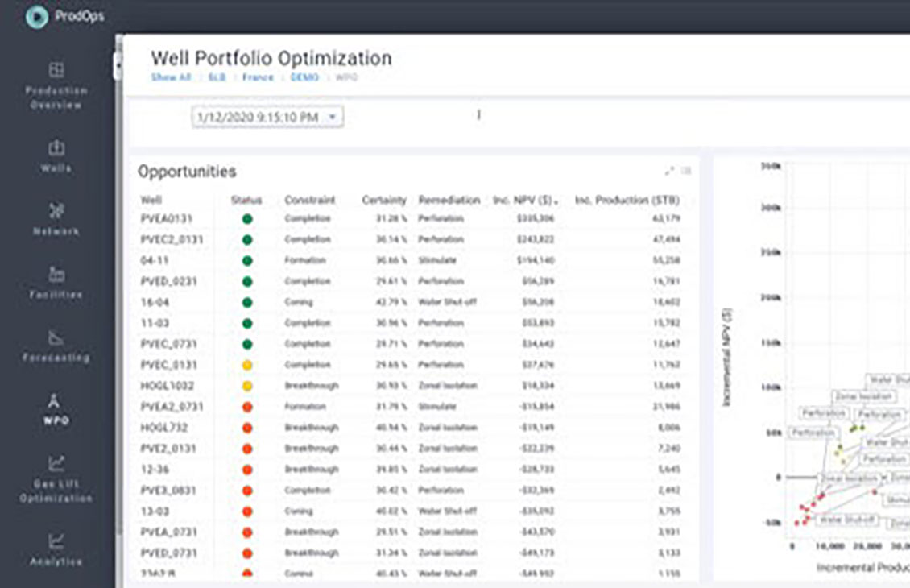This screenshot has height=588, width=910.
Task: Expand the Opportunities panel to fullscreen
Action: pos(670,170)
